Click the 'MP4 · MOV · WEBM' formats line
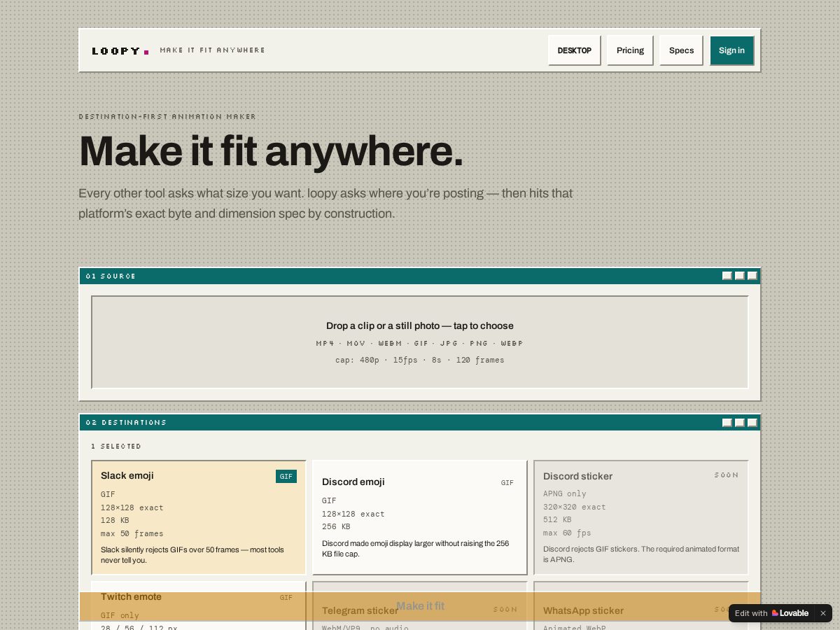The image size is (840, 630). (420, 343)
